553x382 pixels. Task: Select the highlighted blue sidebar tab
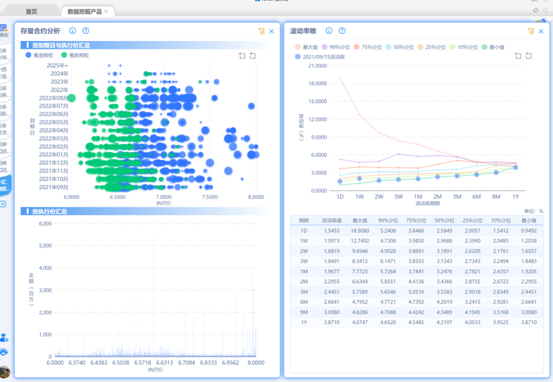[x=5, y=186]
